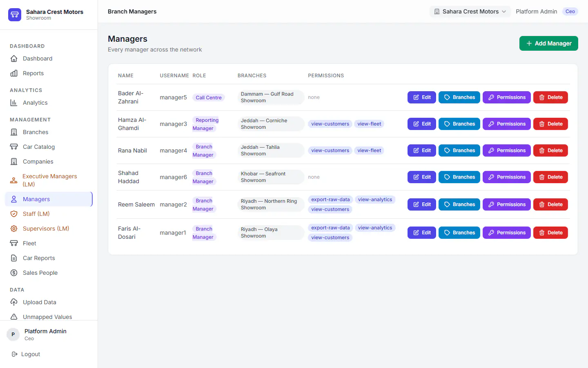Open Permissions for Faris Al-Dosari
This screenshot has height=368, width=588.
coord(506,233)
